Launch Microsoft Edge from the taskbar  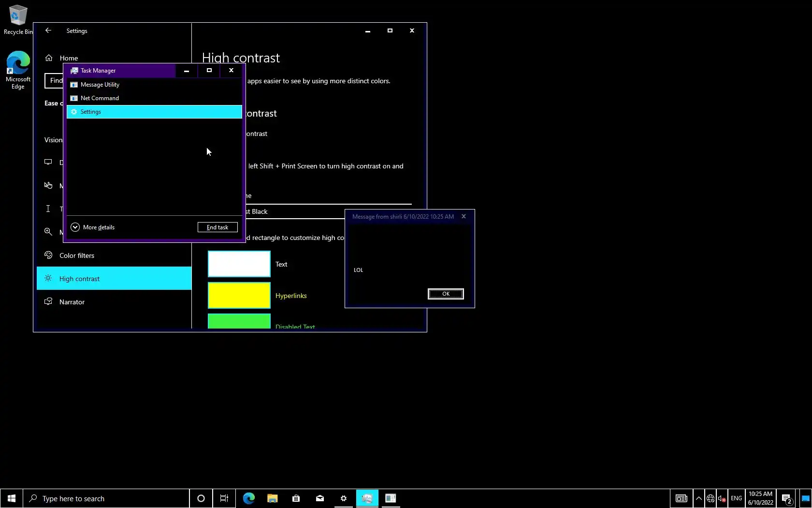click(249, 498)
